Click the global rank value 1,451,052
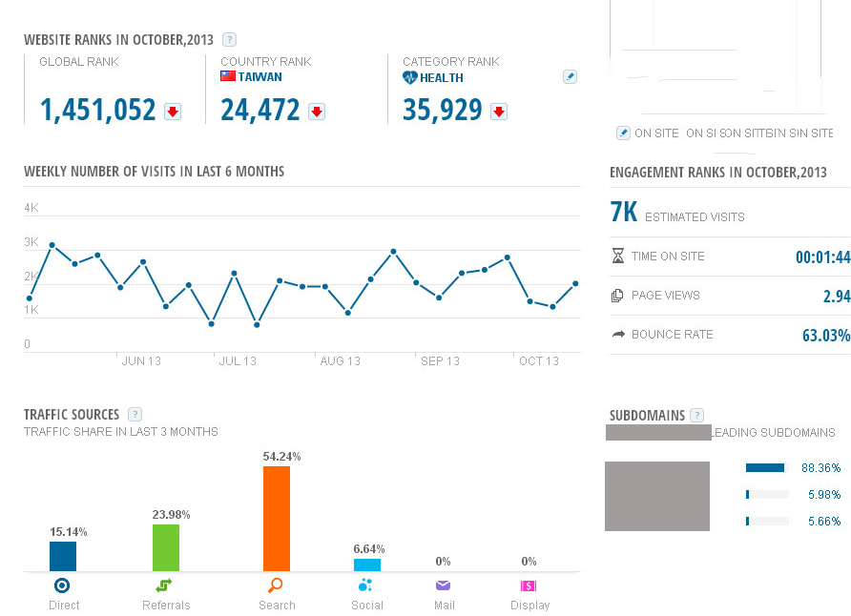Screen dimensions: 851x616 coord(97,110)
